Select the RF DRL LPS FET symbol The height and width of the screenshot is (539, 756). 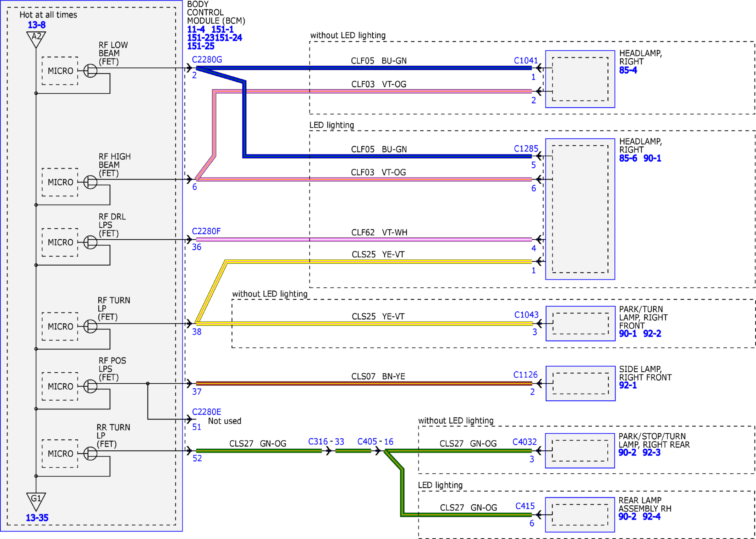point(90,243)
